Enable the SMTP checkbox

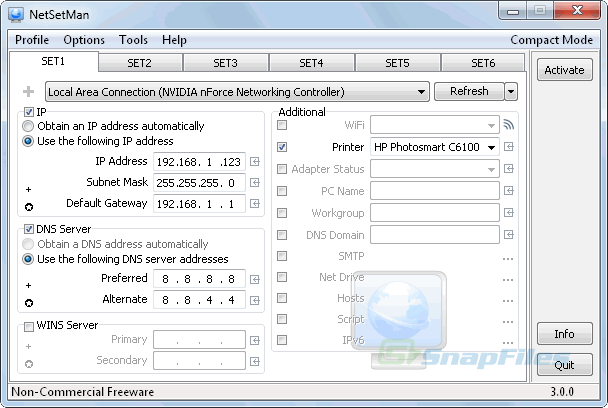click(282, 256)
